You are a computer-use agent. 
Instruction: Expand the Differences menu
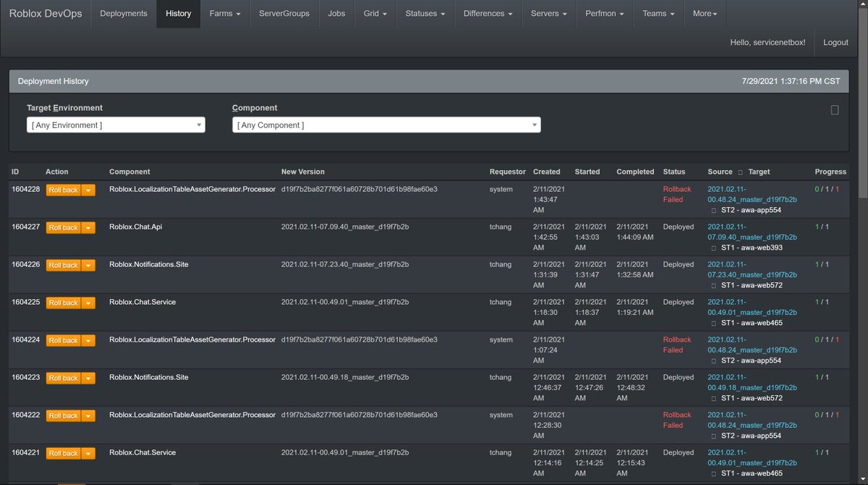click(x=488, y=14)
